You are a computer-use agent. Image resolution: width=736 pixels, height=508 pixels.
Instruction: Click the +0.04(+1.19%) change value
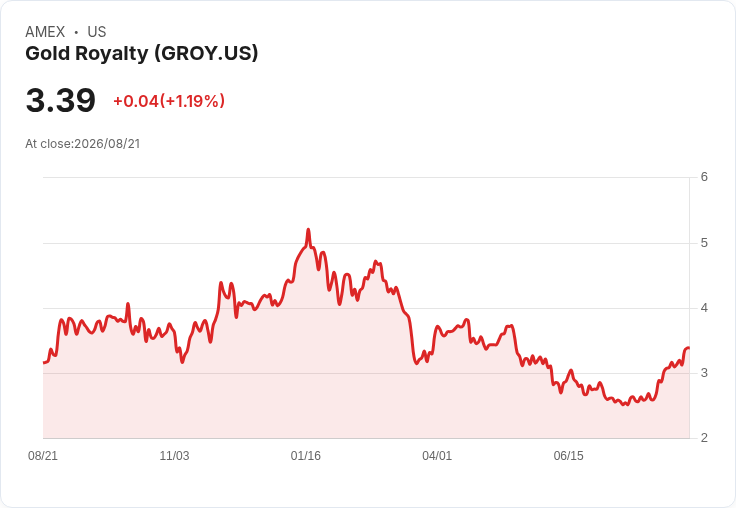coord(169,101)
